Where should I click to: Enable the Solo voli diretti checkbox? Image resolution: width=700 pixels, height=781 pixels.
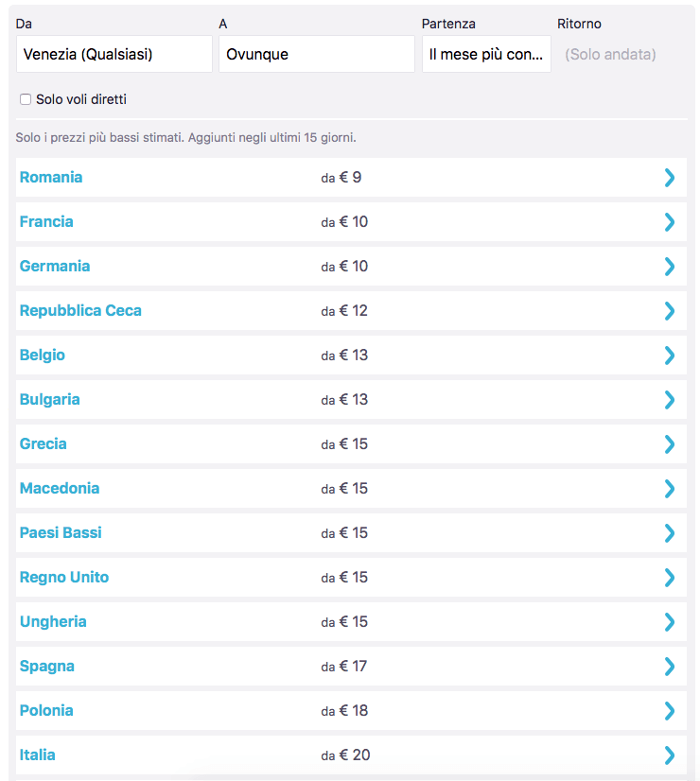pyautogui.click(x=26, y=99)
